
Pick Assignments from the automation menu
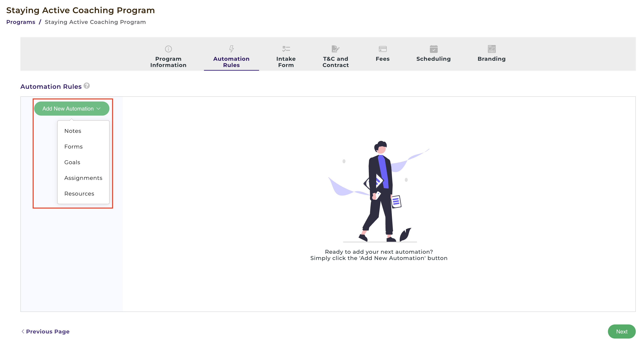[83, 178]
